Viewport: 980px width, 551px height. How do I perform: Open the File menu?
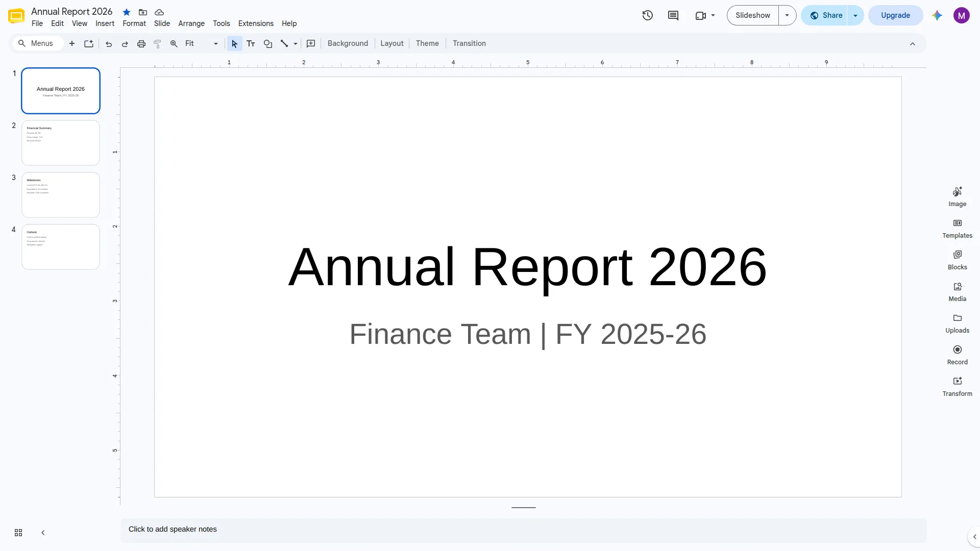tap(37, 23)
